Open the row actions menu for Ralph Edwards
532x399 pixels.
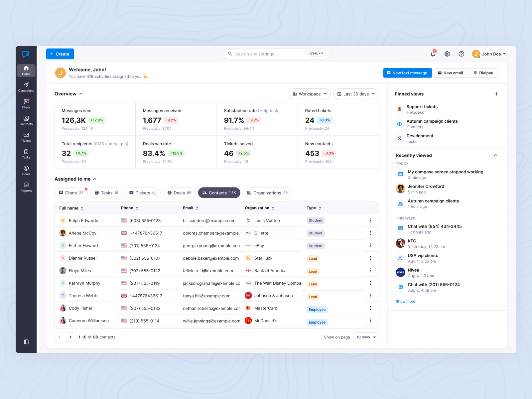click(x=370, y=220)
